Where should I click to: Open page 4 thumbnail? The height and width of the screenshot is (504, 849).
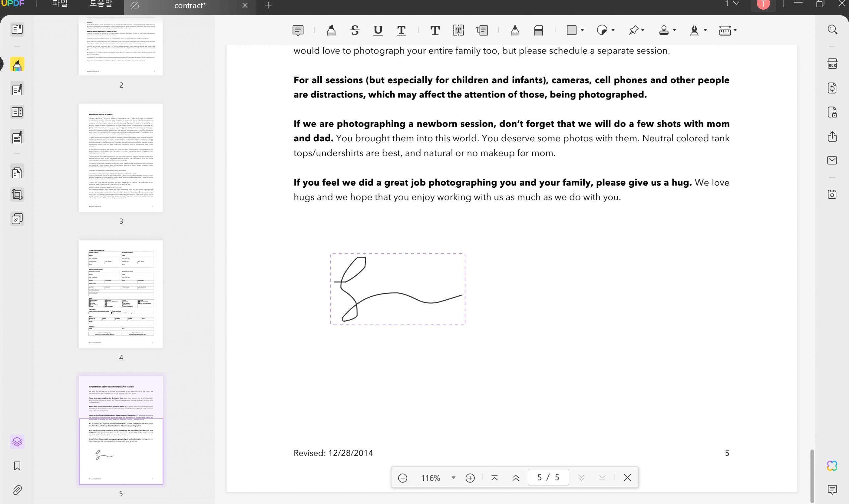(121, 294)
